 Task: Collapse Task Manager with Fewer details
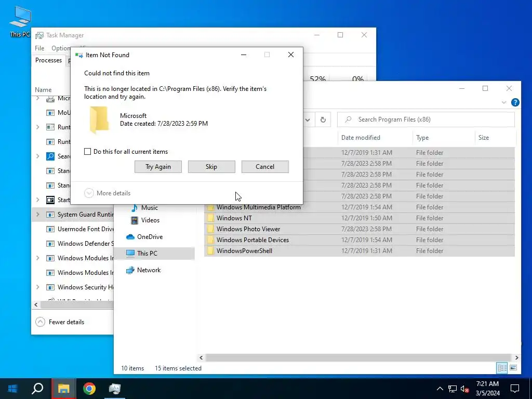click(x=60, y=322)
